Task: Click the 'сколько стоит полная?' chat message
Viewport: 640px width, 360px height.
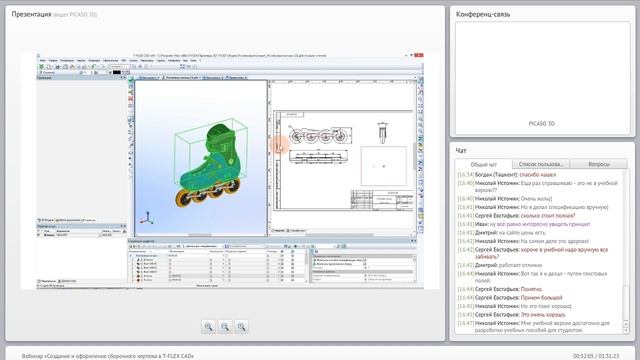Action: coord(548,216)
